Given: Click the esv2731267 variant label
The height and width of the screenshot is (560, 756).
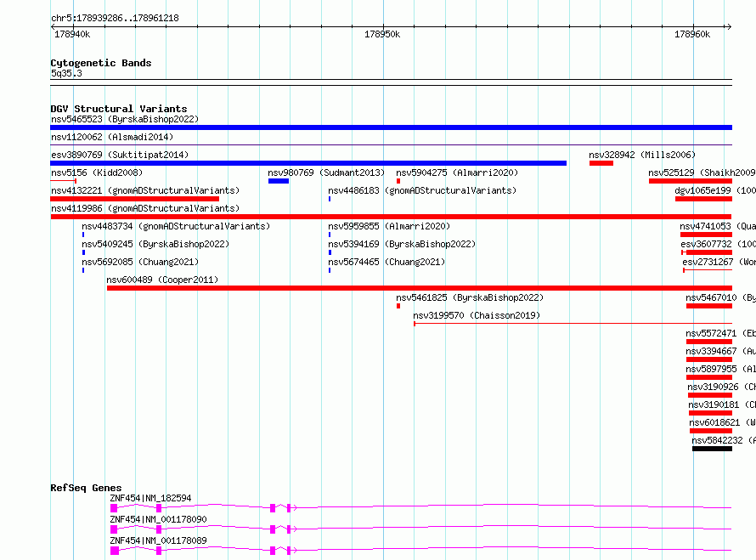Looking at the screenshot, I should pyautogui.click(x=719, y=262).
